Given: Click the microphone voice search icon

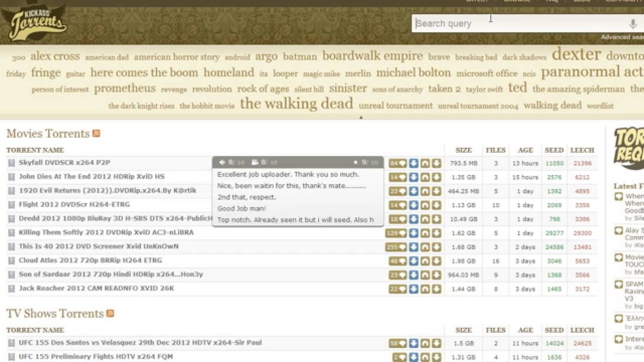Looking at the screenshot, I should point(633,24).
